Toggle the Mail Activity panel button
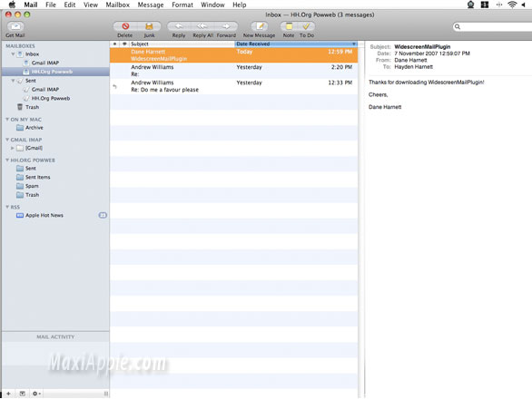This screenshot has width=532, height=399. (x=23, y=394)
